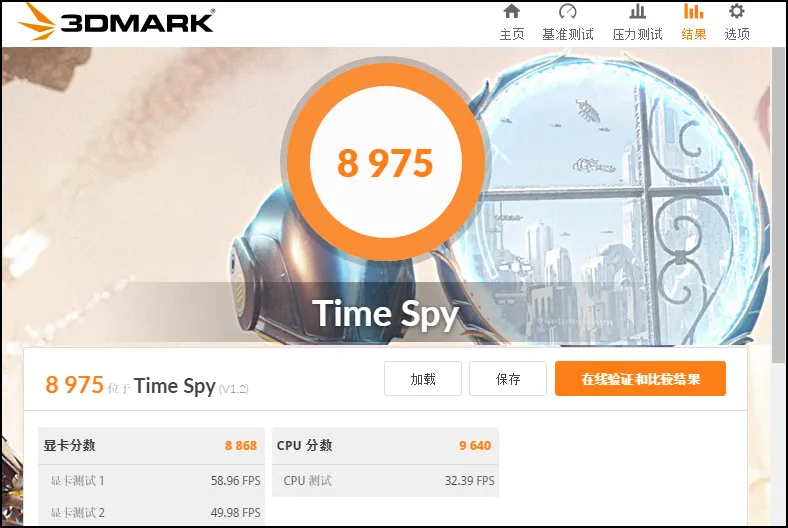Select the CPU 分数 header row

pos(385,446)
